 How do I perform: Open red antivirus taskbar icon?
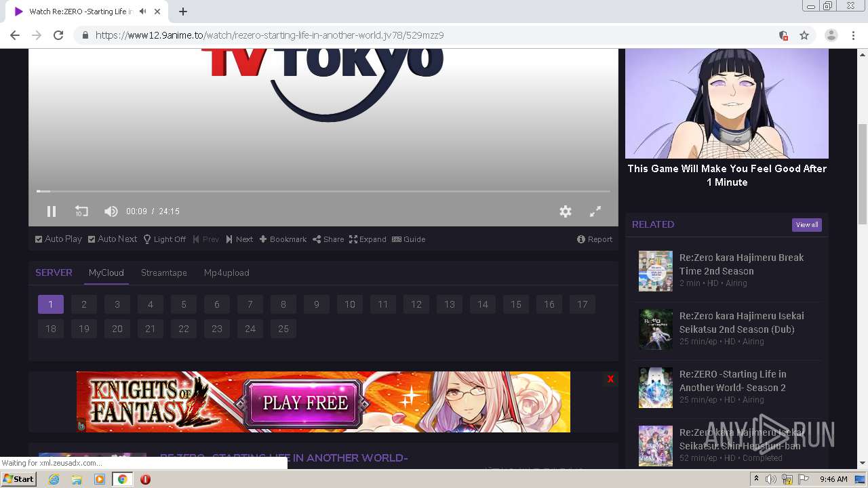pyautogui.click(x=145, y=479)
